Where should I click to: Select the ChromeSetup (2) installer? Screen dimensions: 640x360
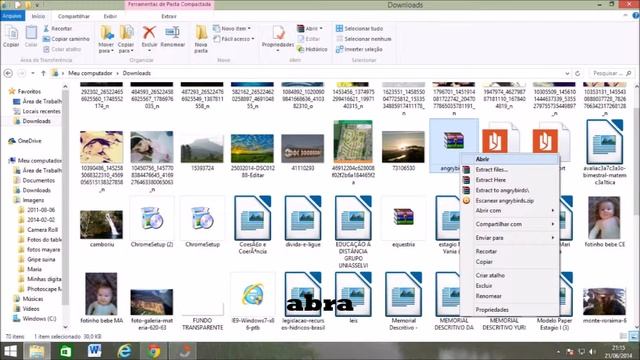click(152, 222)
